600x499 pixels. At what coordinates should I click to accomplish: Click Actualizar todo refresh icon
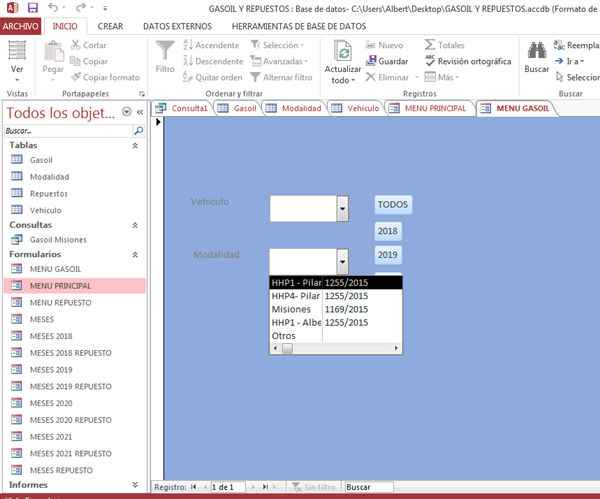343,50
